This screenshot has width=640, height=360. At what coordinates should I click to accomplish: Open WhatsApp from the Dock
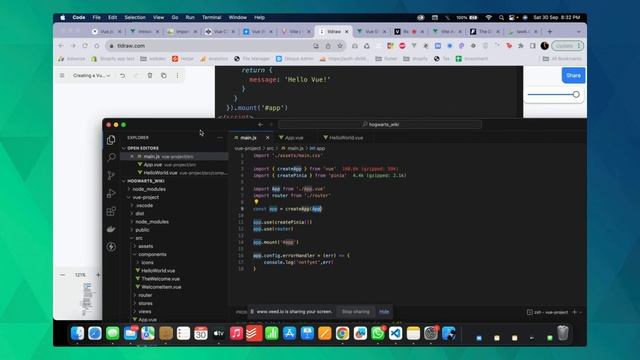378,333
